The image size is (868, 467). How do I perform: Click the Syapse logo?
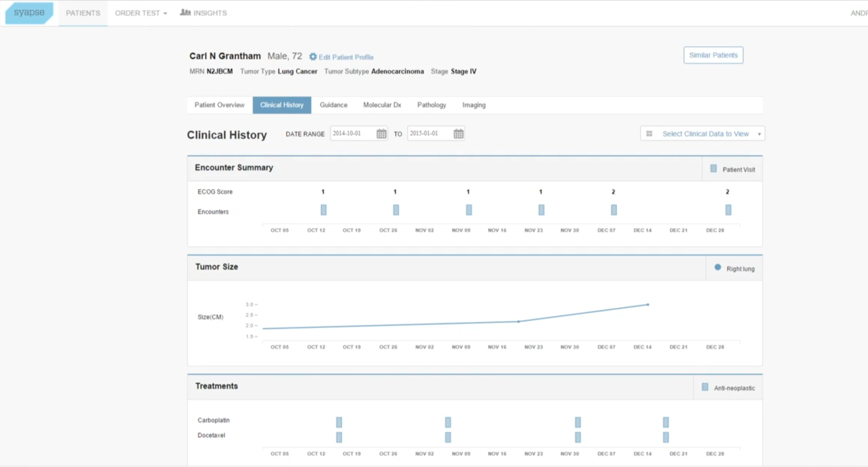click(x=29, y=13)
